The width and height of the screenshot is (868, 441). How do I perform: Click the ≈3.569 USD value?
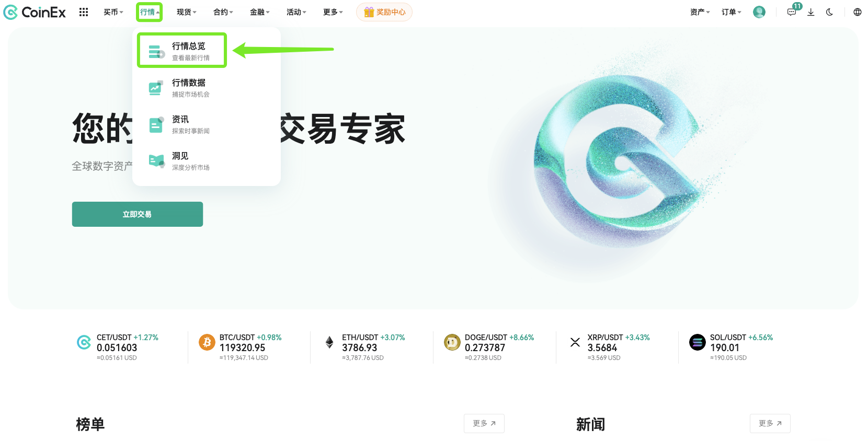coord(603,358)
